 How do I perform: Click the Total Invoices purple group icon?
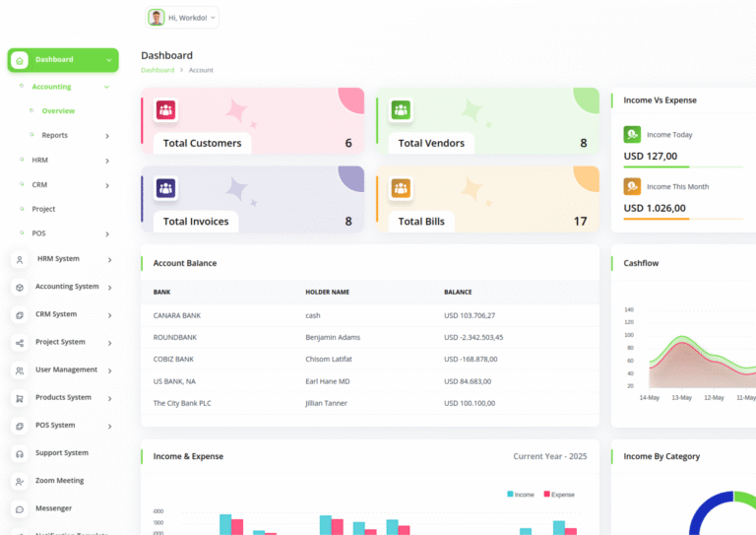pos(165,188)
